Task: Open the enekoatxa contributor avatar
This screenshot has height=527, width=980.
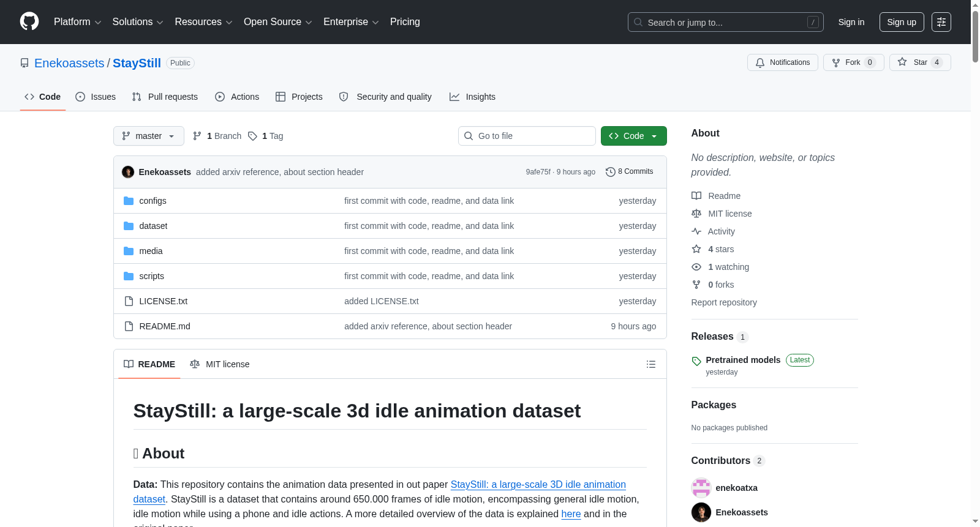Action: [x=701, y=488]
